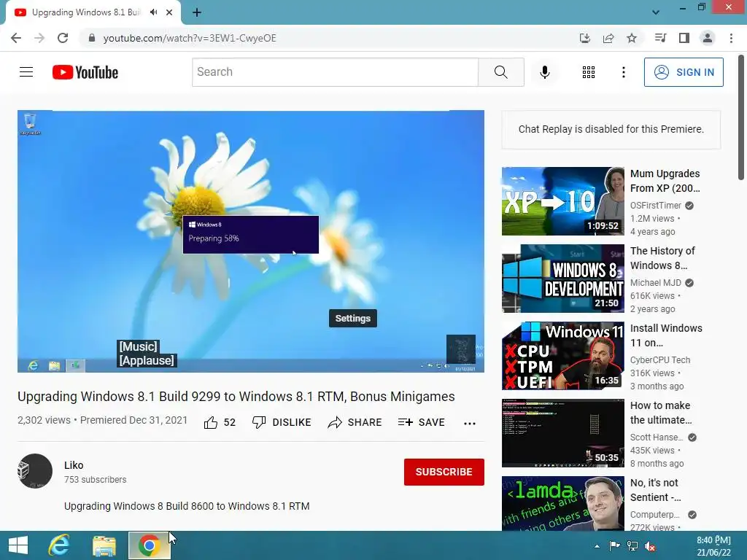747x560 pixels.
Task: Go to YouTube home via logo
Action: tap(85, 72)
